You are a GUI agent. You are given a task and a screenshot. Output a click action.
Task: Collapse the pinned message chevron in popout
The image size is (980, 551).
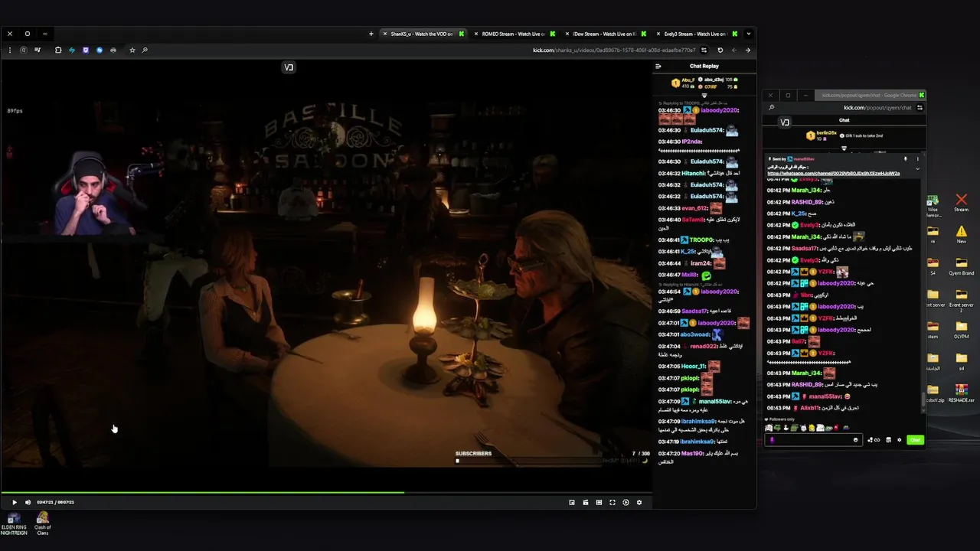917,168
